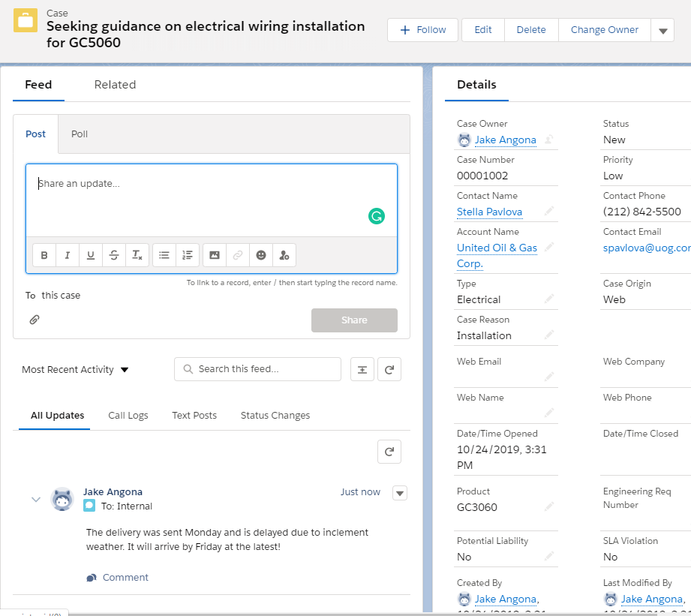Click the insert image icon
Viewport: 691px width, 616px height.
(x=215, y=255)
